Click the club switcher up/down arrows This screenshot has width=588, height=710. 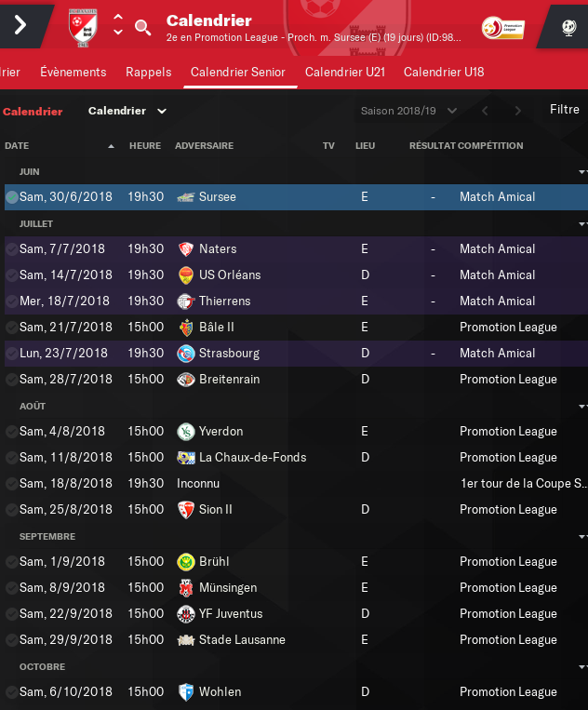118,25
